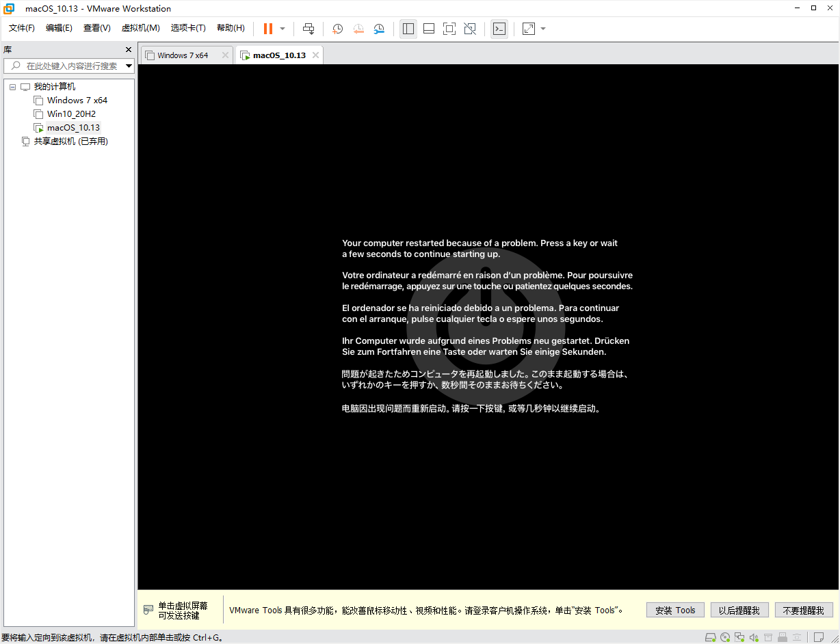The height and width of the screenshot is (644, 840).
Task: Click the macOS_10.13 tab's running VM icon
Action: tap(245, 55)
